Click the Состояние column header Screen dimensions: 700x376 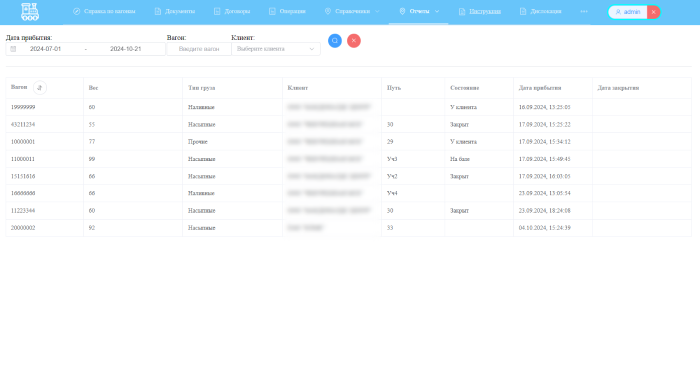[464, 88]
